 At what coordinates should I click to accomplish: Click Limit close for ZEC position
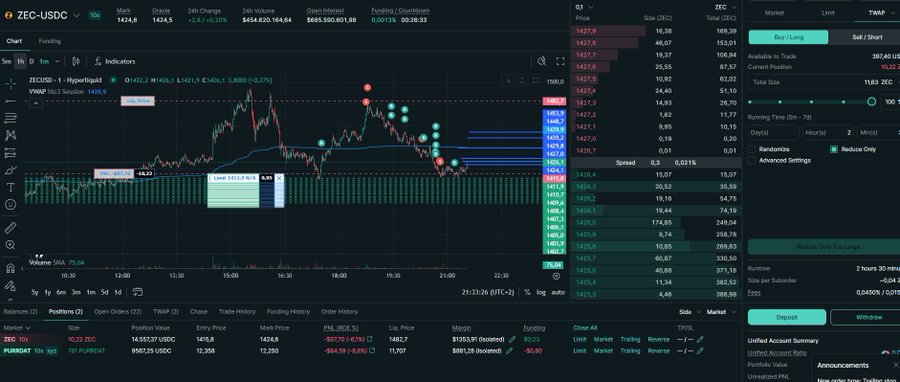[x=579, y=340]
